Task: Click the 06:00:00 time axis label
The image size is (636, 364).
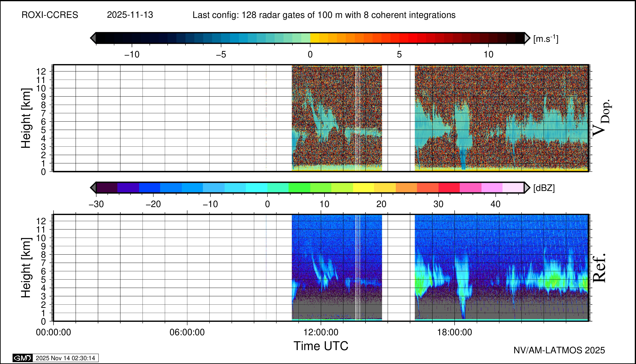Action: point(187,332)
